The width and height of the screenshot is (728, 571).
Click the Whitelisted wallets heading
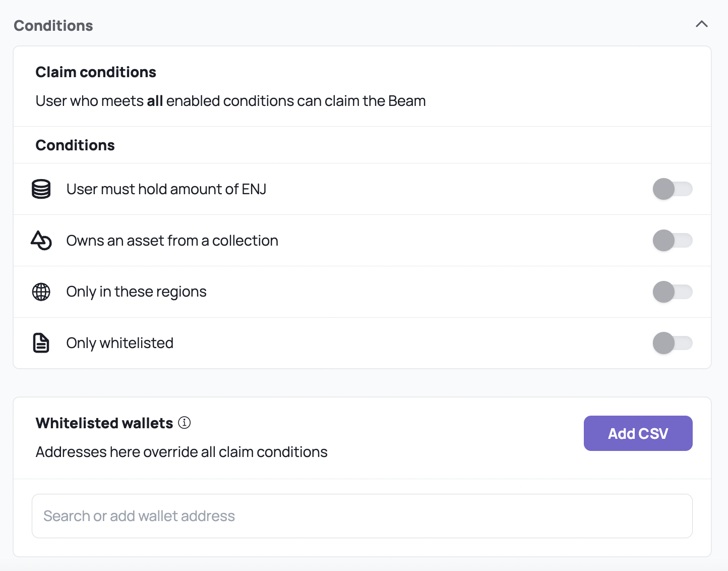pos(104,423)
